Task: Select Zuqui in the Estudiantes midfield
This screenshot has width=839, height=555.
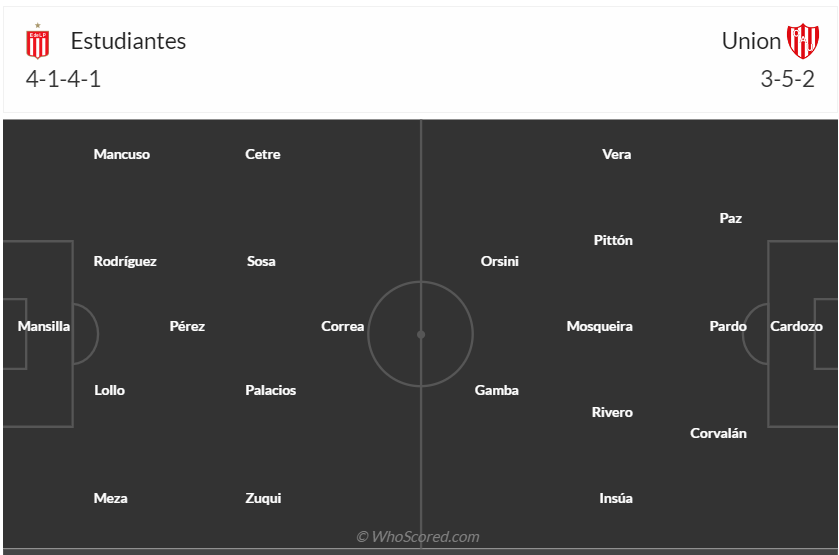Action: click(x=263, y=498)
